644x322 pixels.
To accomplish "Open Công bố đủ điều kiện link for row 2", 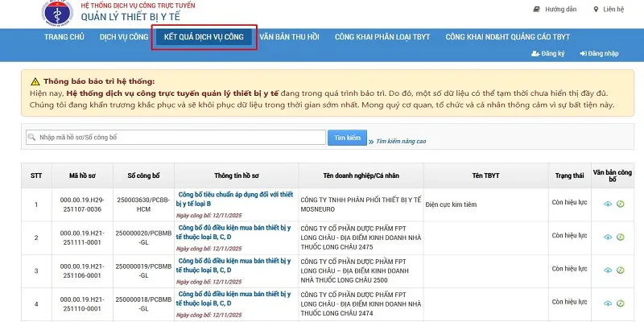I will pyautogui.click(x=233, y=233).
